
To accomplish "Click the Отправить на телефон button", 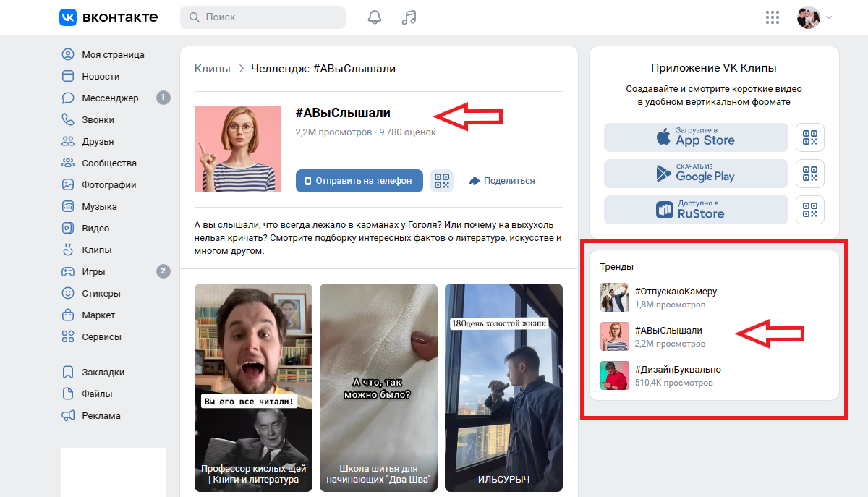I will 359,181.
